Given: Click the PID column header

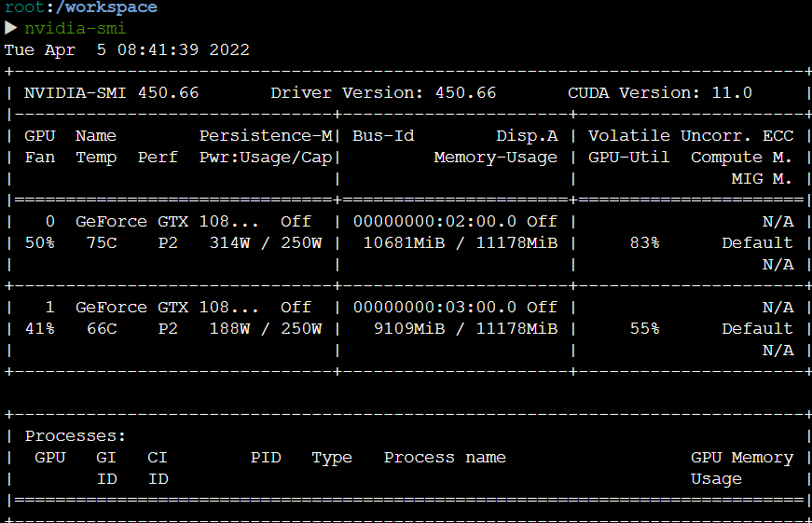Looking at the screenshot, I should coord(266,458).
